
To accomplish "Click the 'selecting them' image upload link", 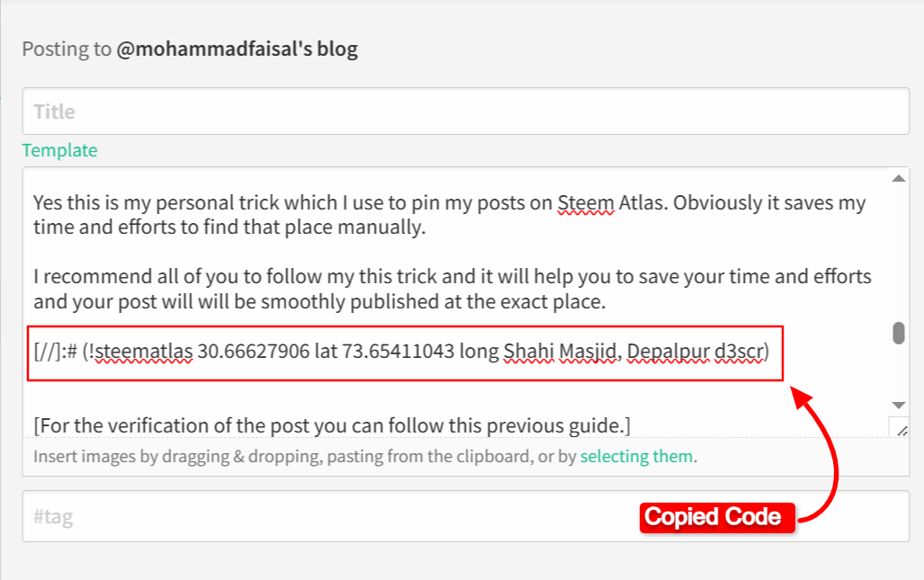I will pyautogui.click(x=636, y=456).
